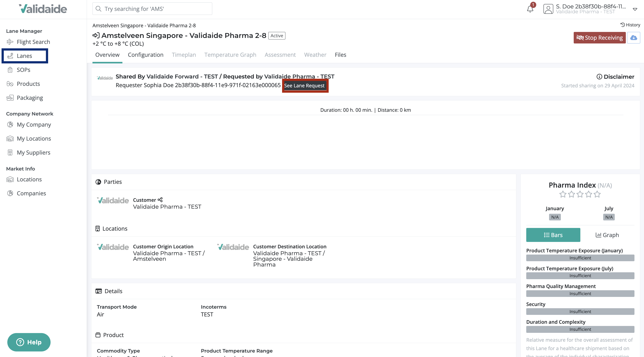Switch to the Configuration tab
Screen dimensions: 644x357
click(145, 55)
